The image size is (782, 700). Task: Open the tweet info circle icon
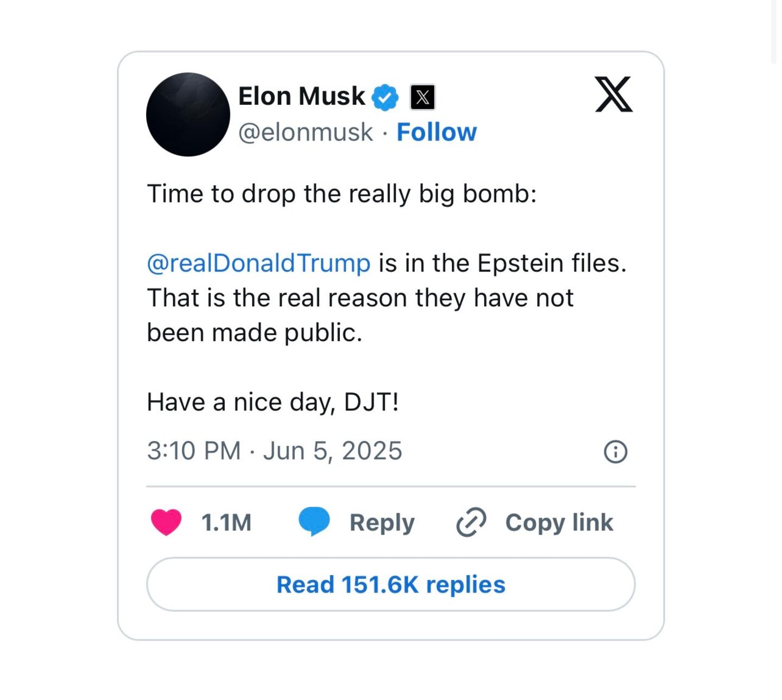(x=615, y=452)
